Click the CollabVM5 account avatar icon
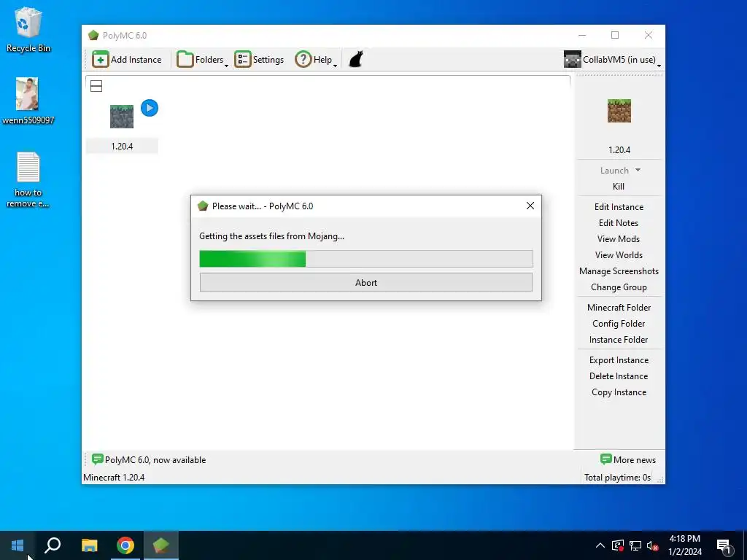747x560 pixels. [572, 60]
